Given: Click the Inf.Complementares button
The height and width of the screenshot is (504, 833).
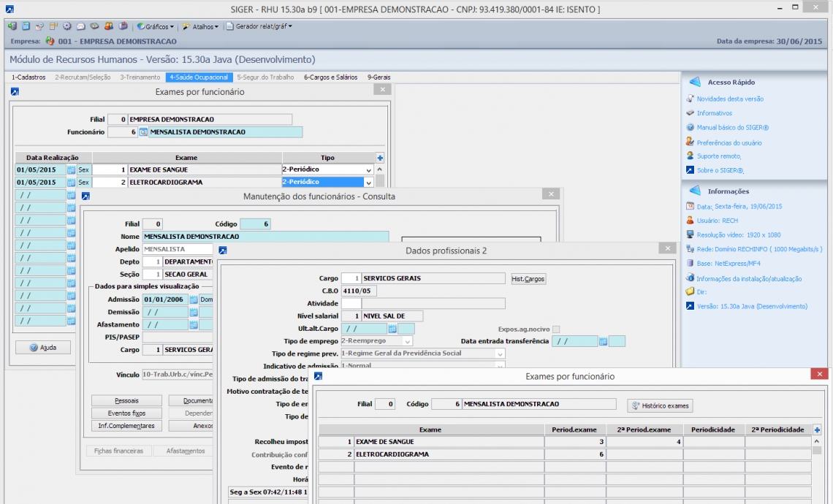Looking at the screenshot, I should click(126, 426).
